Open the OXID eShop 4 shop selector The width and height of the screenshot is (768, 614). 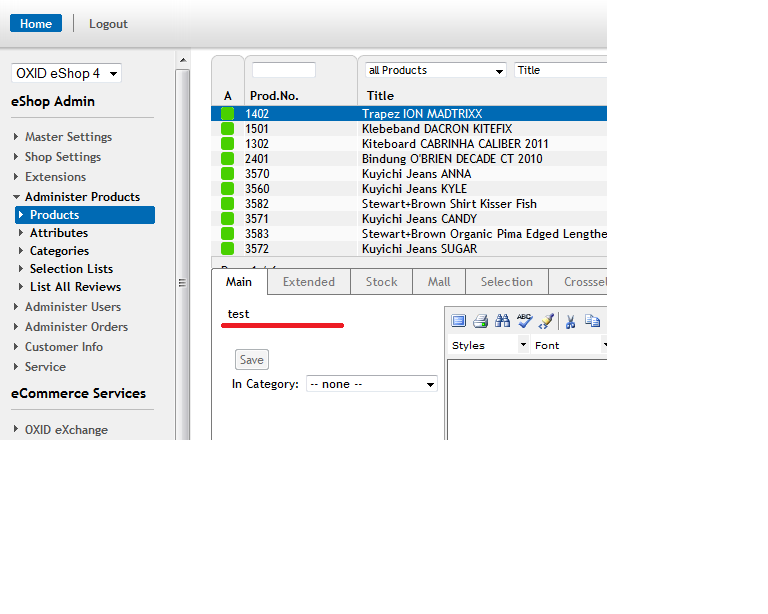click(x=66, y=73)
